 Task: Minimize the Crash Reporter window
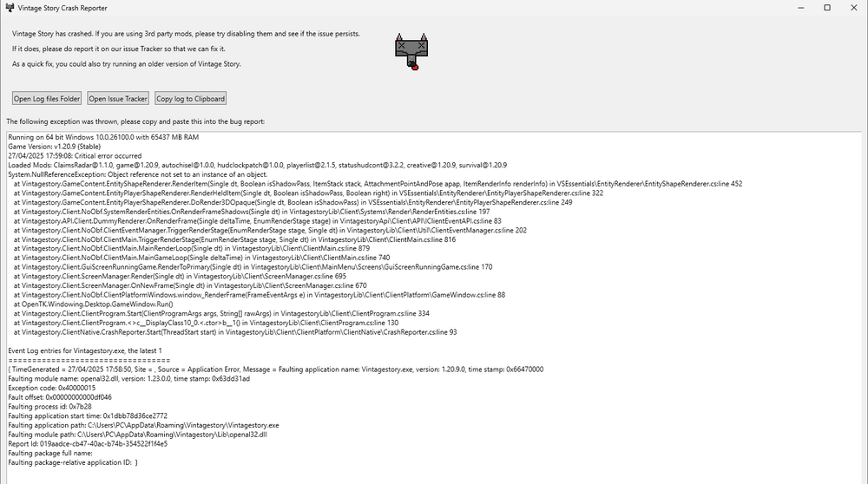tap(801, 8)
